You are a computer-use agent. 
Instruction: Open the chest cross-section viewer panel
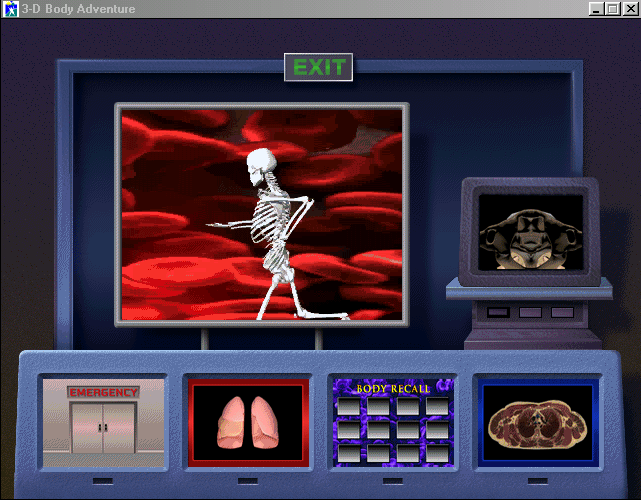tap(538, 423)
